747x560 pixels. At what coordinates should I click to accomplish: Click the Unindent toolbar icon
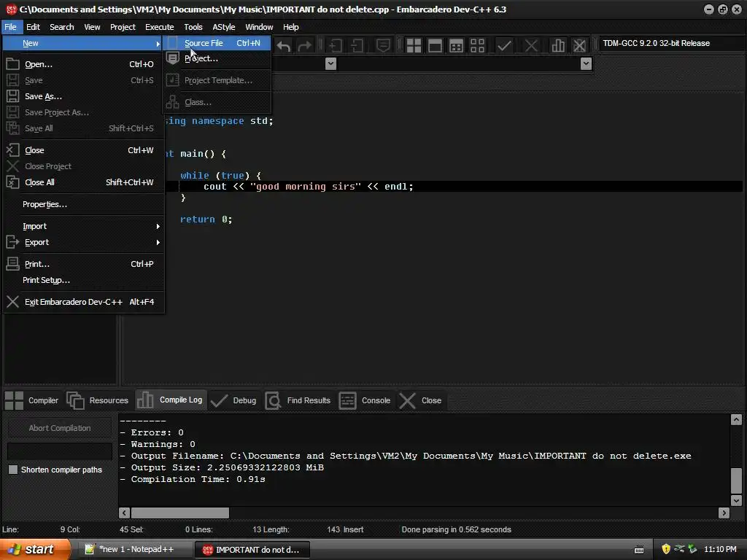tap(357, 46)
